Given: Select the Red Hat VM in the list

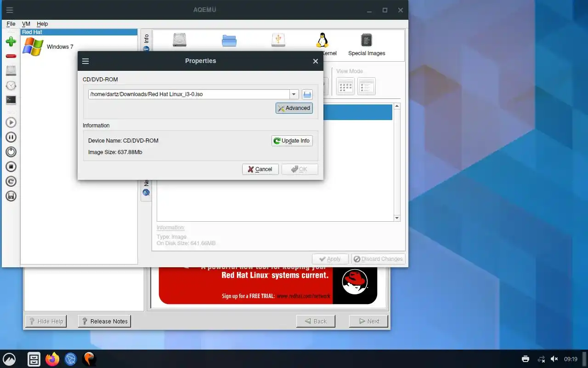Looking at the screenshot, I should pos(79,32).
